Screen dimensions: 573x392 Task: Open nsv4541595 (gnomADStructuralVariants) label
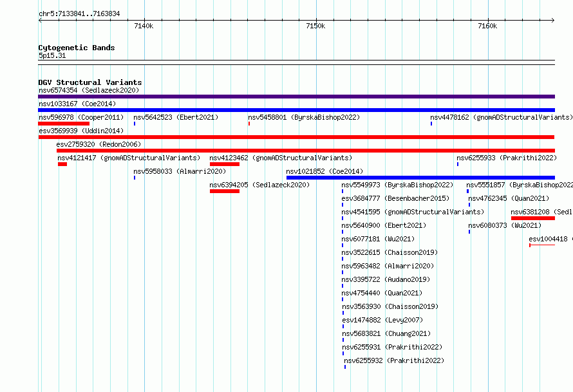tap(413, 212)
